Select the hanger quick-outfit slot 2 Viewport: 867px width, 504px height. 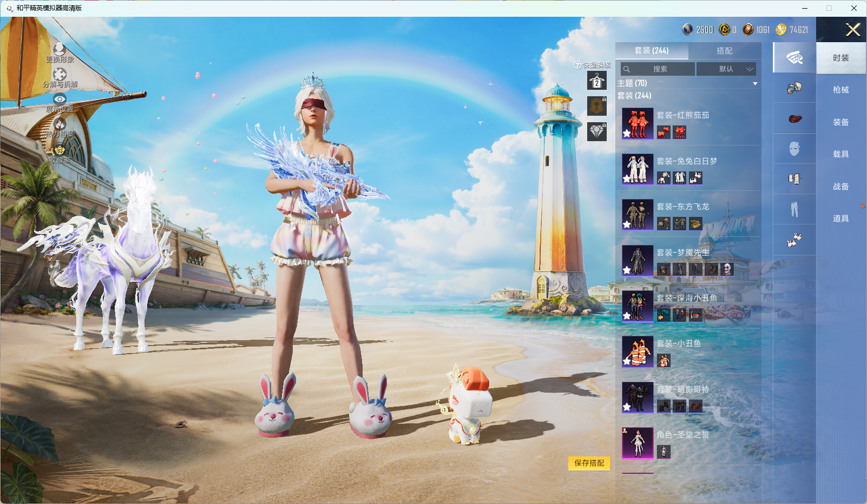597,81
